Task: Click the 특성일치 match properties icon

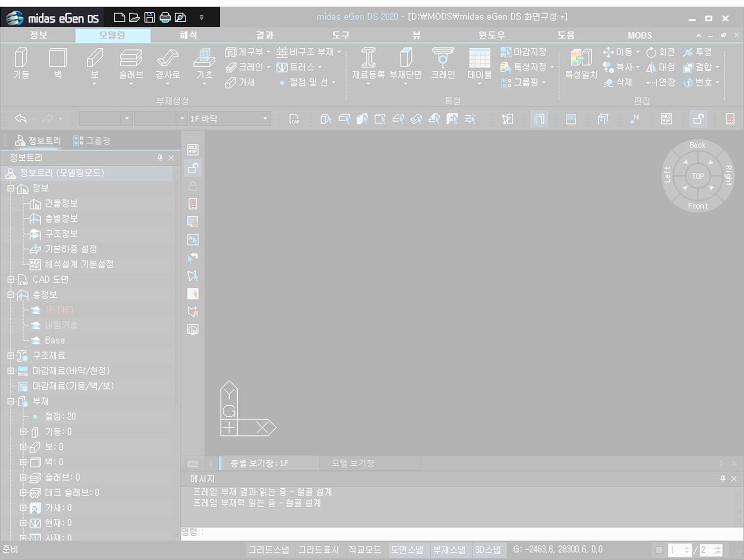Action: pyautogui.click(x=581, y=63)
